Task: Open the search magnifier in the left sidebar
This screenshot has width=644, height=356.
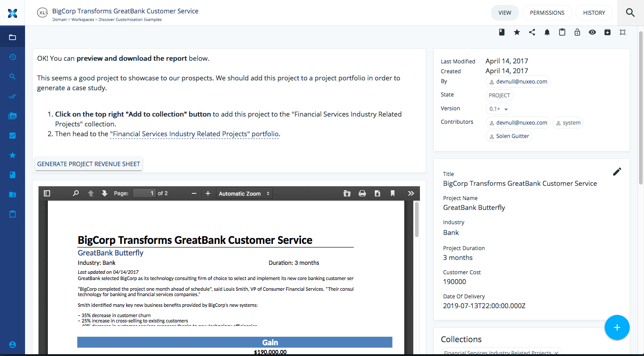Action: pyautogui.click(x=13, y=76)
